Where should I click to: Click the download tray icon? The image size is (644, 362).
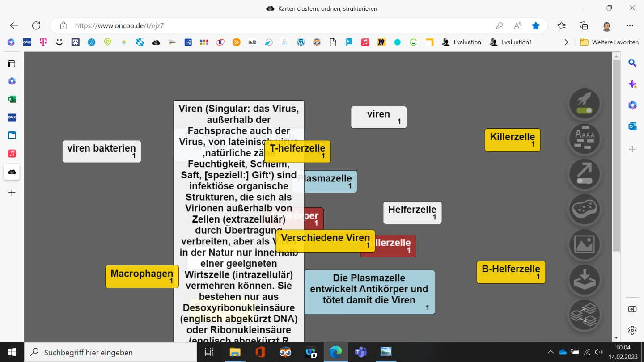[584, 279]
